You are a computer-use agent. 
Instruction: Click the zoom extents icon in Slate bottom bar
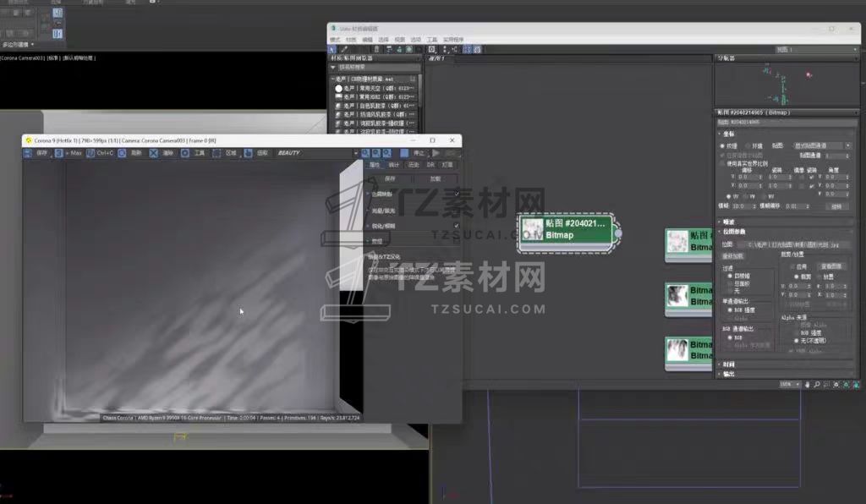[836, 384]
